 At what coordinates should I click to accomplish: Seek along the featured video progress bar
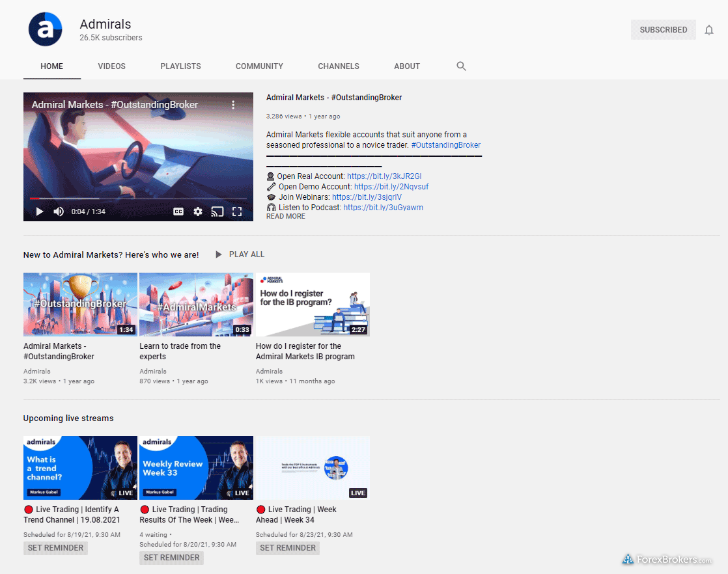[x=138, y=198]
